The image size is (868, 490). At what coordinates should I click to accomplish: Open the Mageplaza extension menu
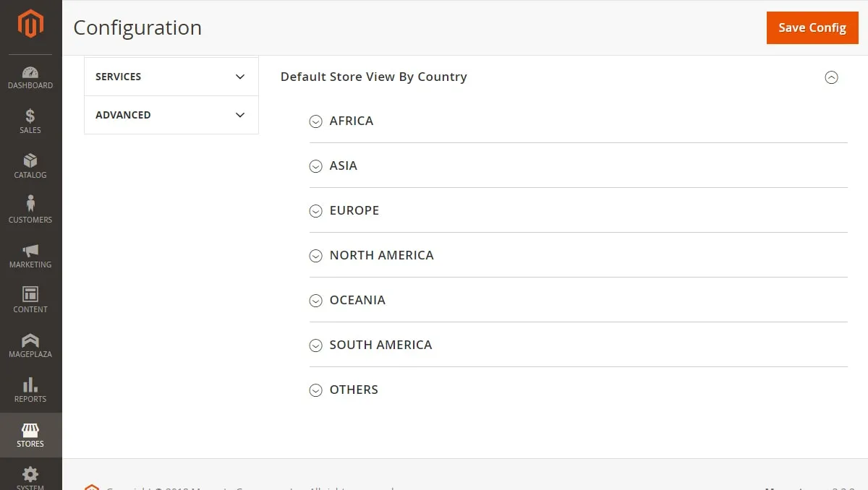coord(30,345)
